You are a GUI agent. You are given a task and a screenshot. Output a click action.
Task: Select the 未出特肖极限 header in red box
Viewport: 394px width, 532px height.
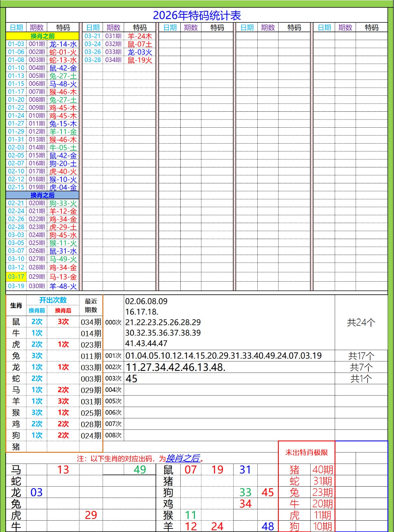click(306, 453)
